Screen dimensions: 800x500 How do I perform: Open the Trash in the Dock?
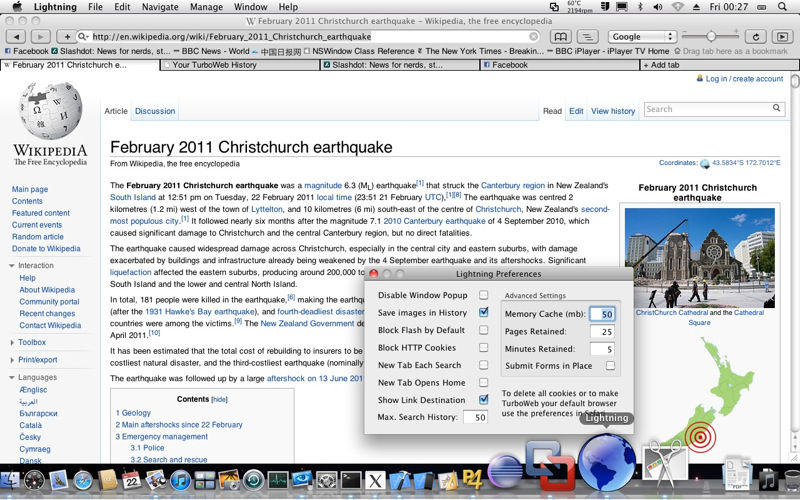pyautogui.click(x=792, y=480)
